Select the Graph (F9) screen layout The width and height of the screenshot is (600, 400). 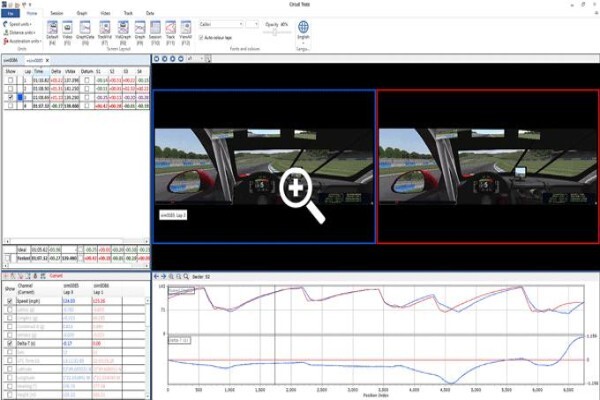tap(140, 33)
